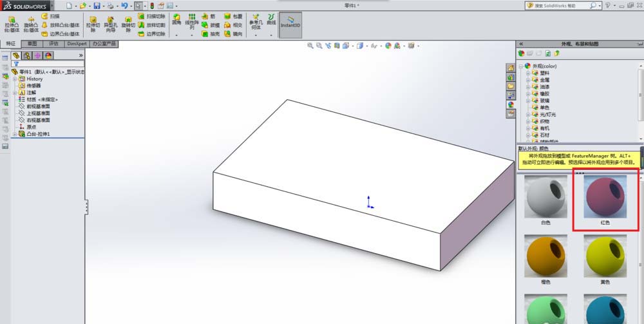Collapse the 外观(color) root node
This screenshot has height=324, width=644.
coord(521,66)
